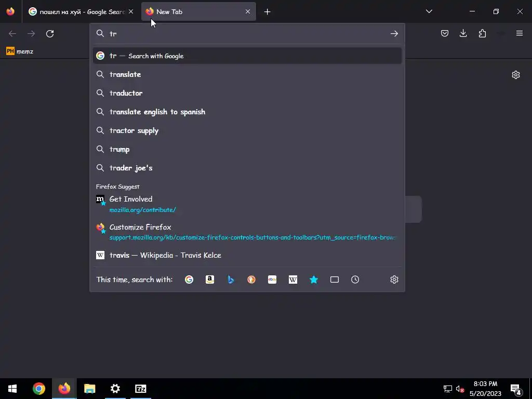The height and width of the screenshot is (399, 532).
Task: Open travis Wikipedia Travis Kelce suggestion
Action: point(247,255)
